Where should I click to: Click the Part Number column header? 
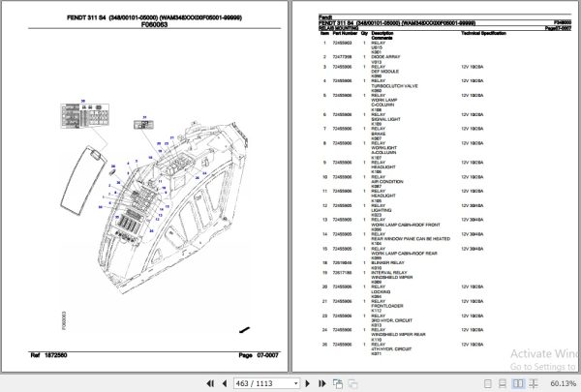345,33
